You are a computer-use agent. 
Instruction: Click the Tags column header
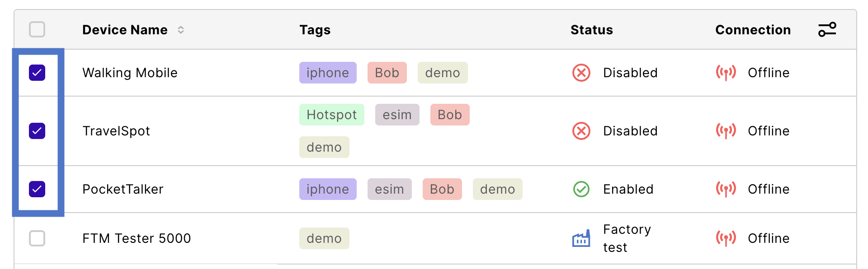tap(315, 30)
